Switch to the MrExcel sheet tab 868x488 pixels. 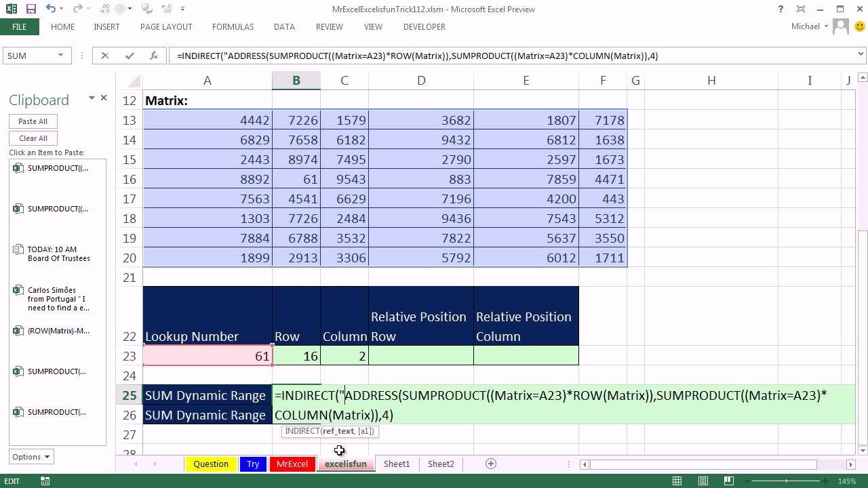click(292, 464)
